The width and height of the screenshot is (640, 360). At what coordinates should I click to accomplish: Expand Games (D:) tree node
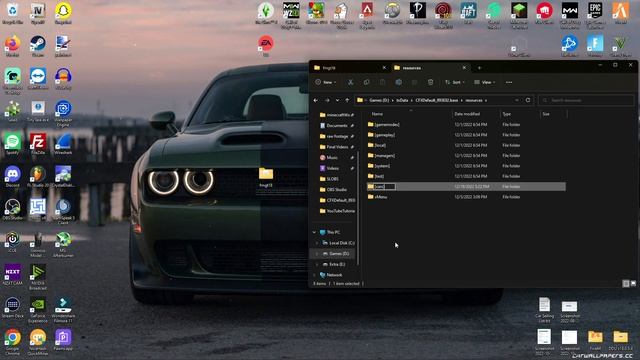point(317,253)
